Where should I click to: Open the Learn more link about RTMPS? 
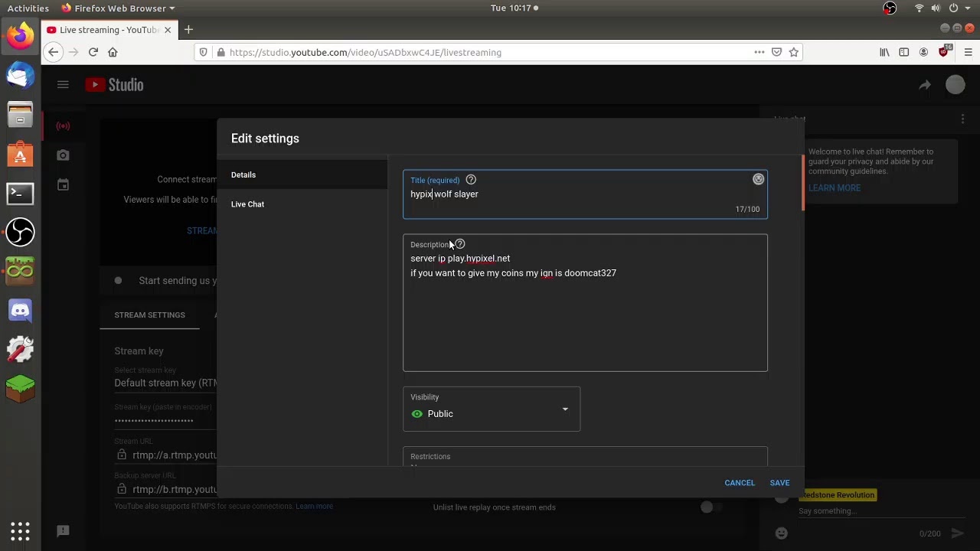tap(314, 507)
